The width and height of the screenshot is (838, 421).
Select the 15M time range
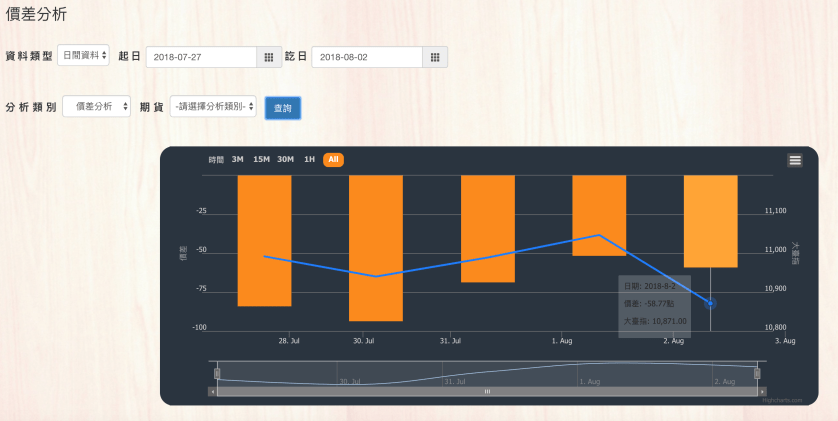(261, 159)
